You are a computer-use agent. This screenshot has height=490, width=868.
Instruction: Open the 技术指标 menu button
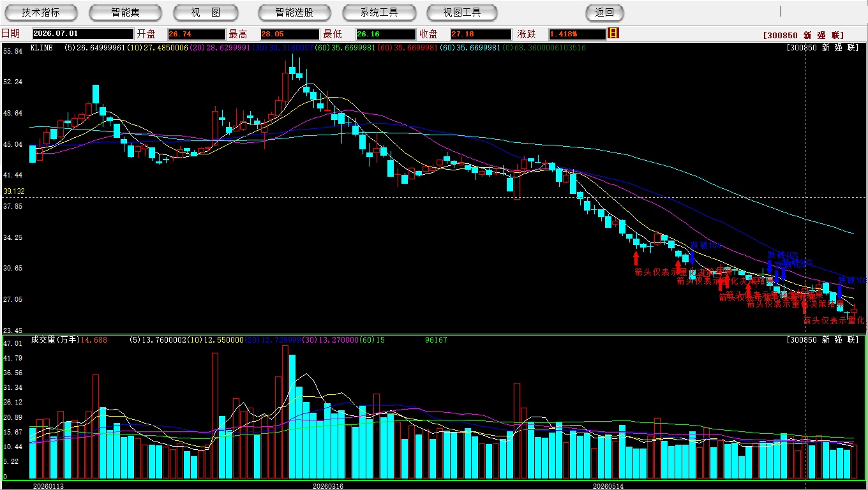pyautogui.click(x=41, y=12)
